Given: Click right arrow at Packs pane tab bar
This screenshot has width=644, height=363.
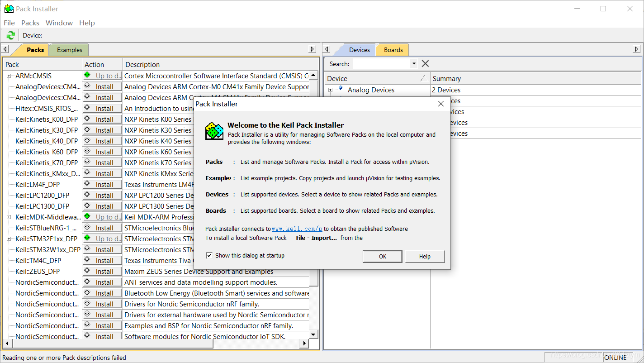Looking at the screenshot, I should (312, 49).
